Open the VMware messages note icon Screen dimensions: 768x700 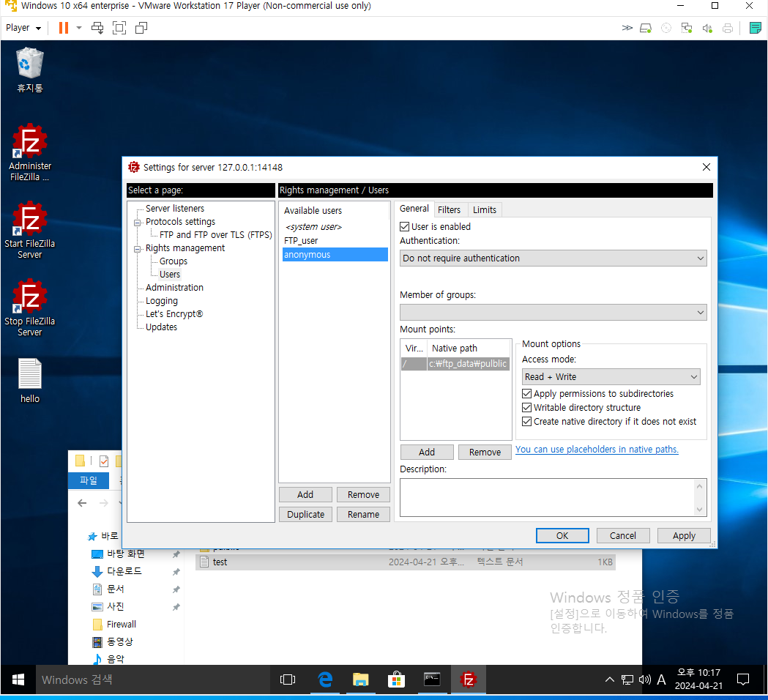pyautogui.click(x=756, y=28)
